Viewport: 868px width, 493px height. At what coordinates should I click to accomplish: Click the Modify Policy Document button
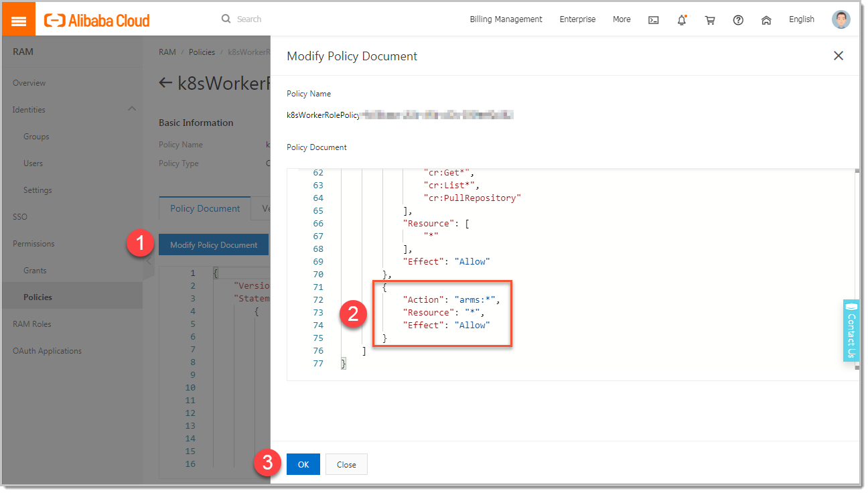coord(214,244)
